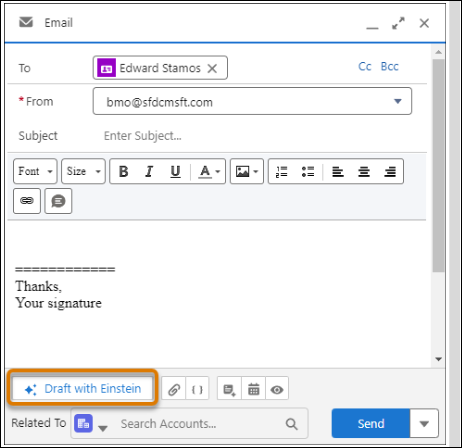Viewport: 462px width, 448px height.
Task: Insert a merge field with braces icon
Action: click(x=197, y=389)
